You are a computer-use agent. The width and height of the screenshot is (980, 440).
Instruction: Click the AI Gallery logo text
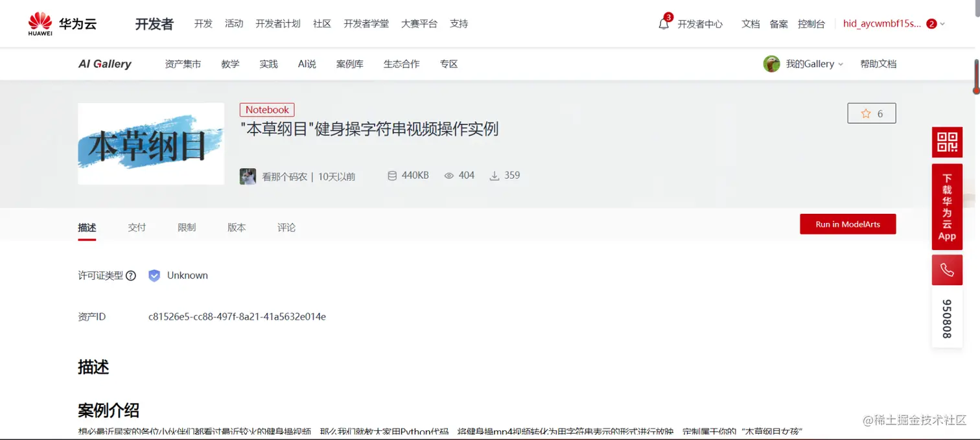coord(105,64)
